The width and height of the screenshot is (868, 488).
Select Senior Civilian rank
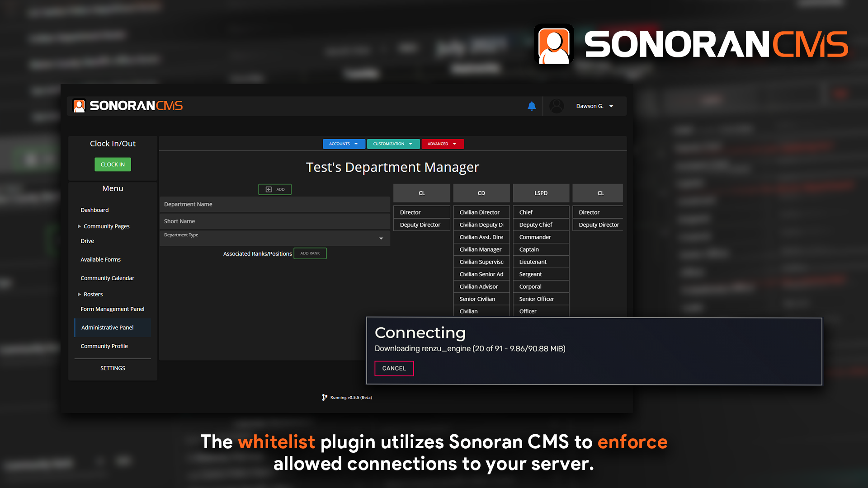pos(481,299)
